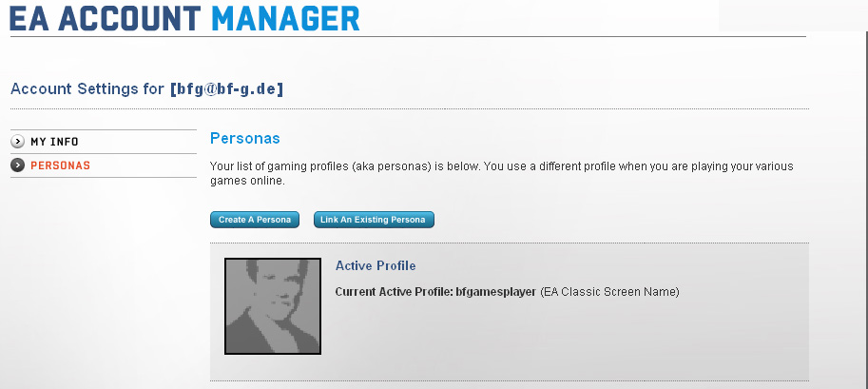Click the personas description paragraph text
This screenshot has width=868, height=389.
point(502,173)
